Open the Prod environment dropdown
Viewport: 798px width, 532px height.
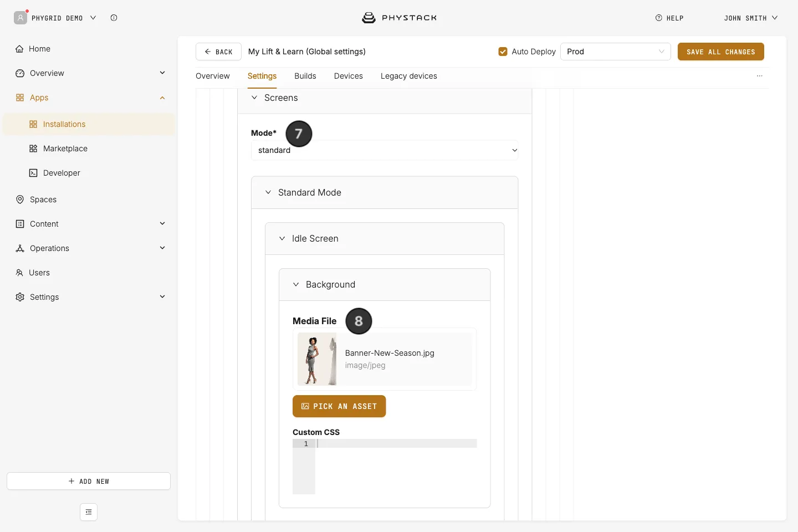click(616, 52)
